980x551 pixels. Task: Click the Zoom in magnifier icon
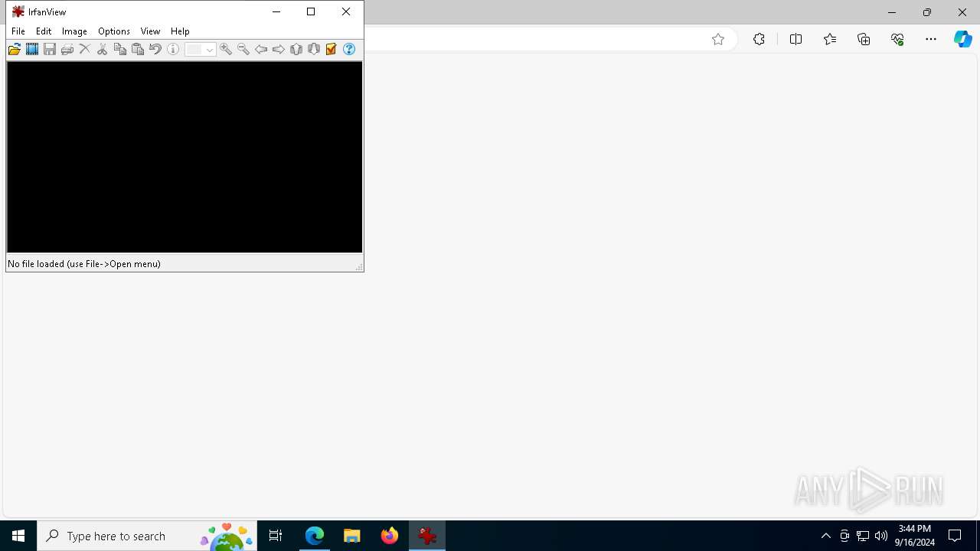[226, 49]
